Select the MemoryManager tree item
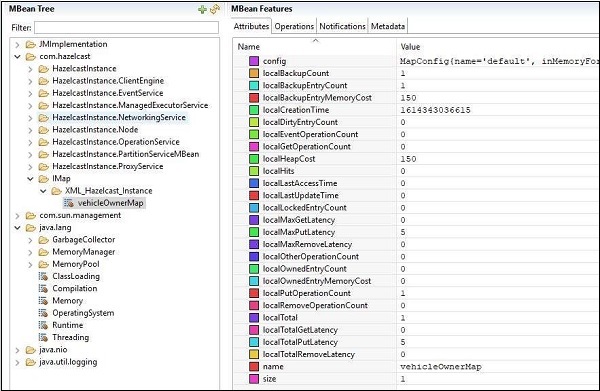The image size is (600, 391). coord(83,252)
